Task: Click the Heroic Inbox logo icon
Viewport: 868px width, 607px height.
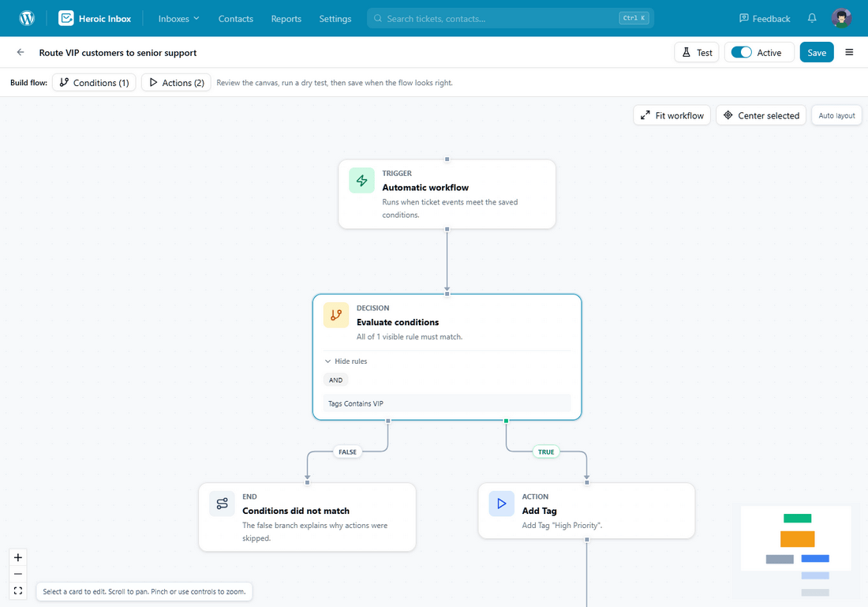Action: coord(65,18)
